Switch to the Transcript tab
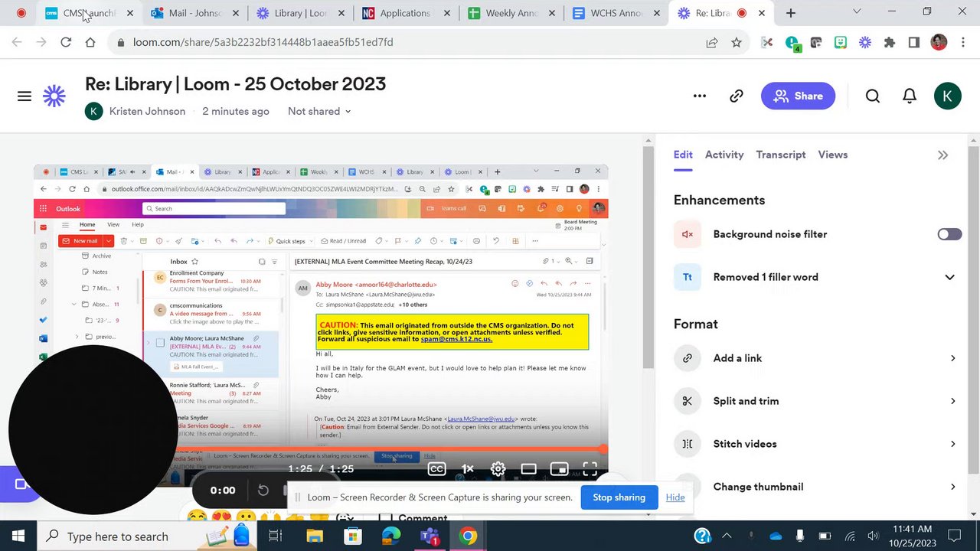 point(781,155)
